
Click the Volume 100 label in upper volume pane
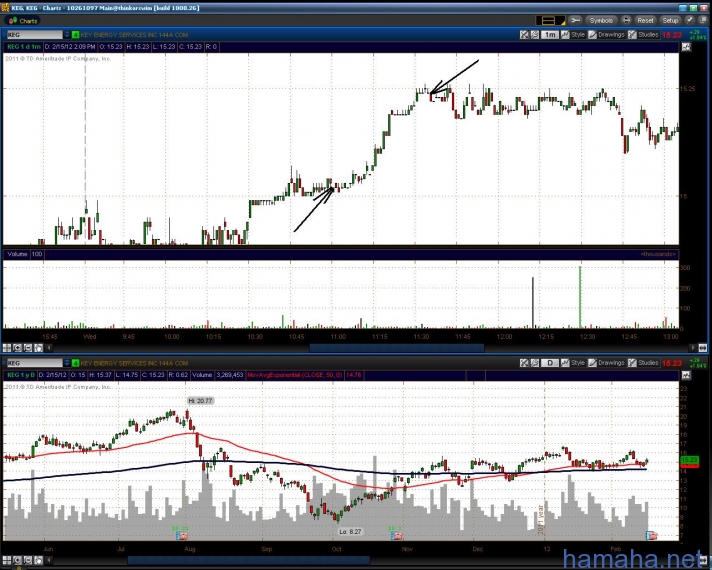point(25,254)
